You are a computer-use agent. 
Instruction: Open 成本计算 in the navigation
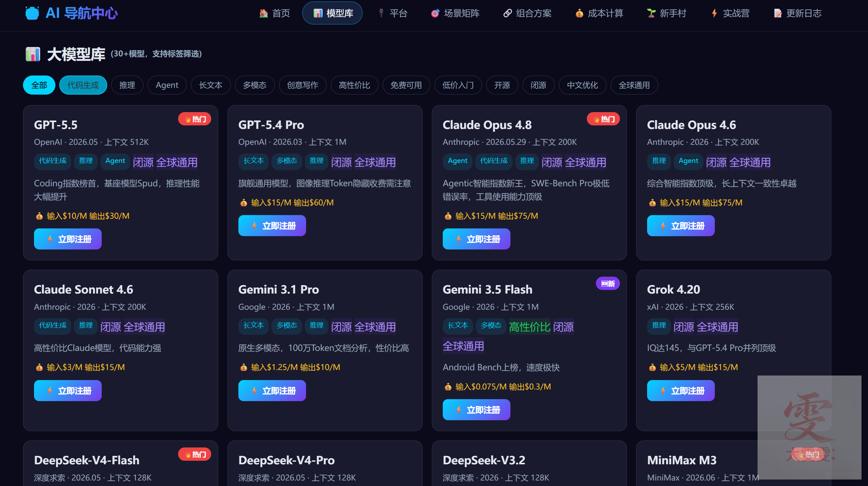click(x=599, y=13)
